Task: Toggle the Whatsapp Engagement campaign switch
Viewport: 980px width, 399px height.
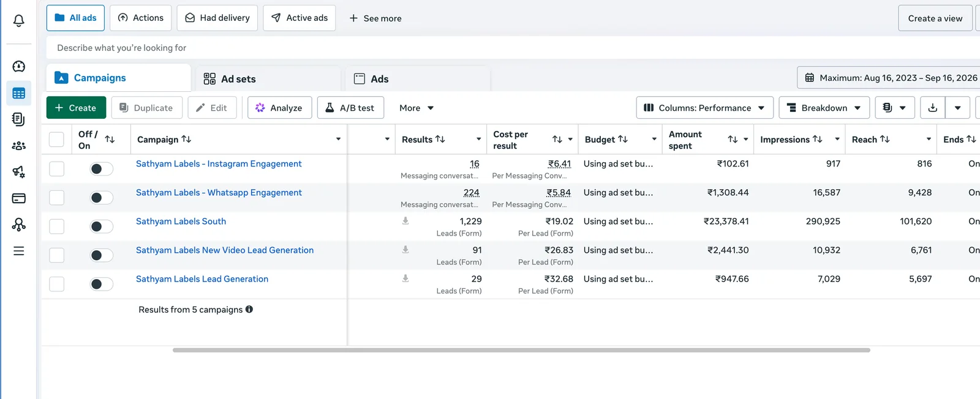Action: click(101, 198)
